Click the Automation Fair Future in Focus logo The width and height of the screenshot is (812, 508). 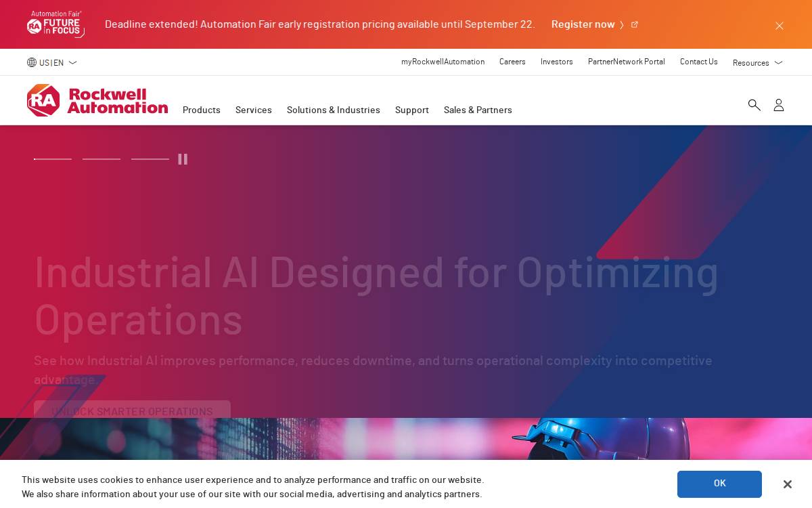tap(55, 24)
